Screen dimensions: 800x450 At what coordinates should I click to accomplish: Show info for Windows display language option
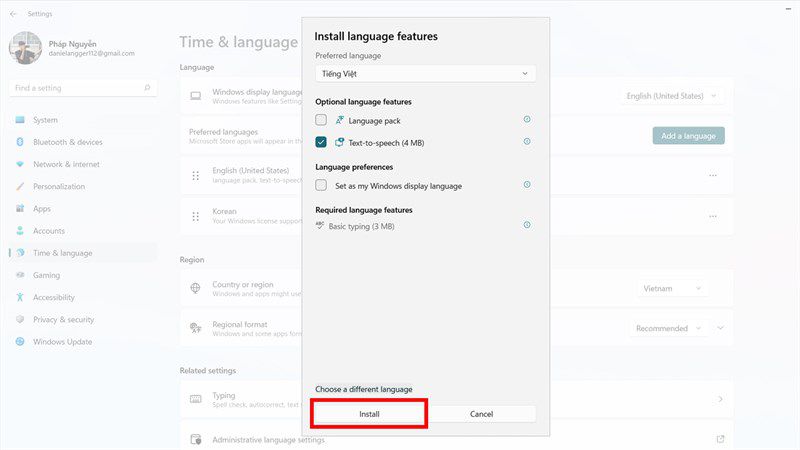click(527, 185)
